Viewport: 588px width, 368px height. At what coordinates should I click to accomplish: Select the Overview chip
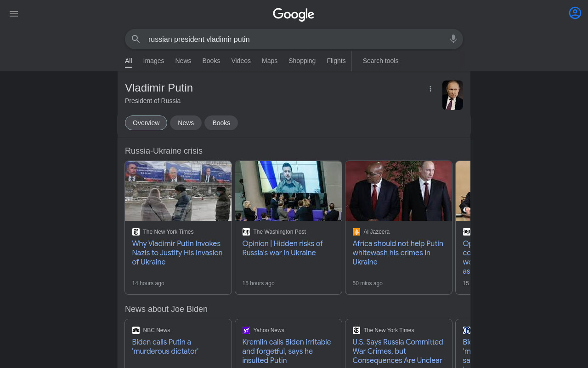pos(146,123)
